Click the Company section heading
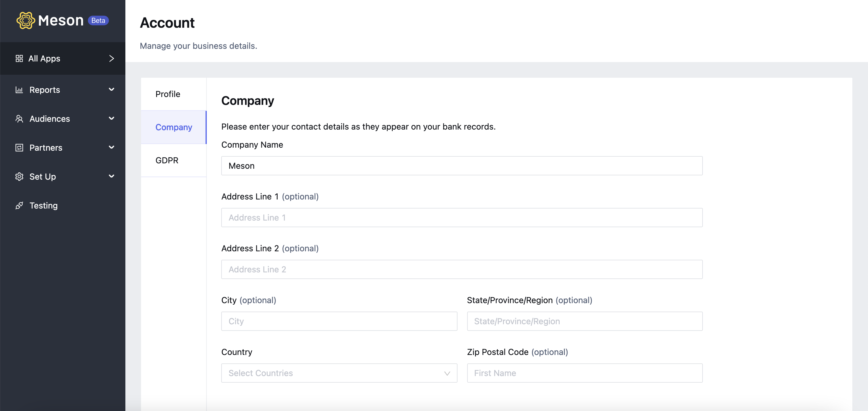 (x=248, y=101)
